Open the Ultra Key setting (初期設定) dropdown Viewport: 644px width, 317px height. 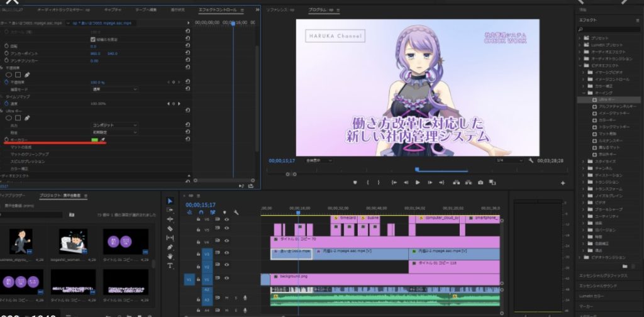click(114, 132)
